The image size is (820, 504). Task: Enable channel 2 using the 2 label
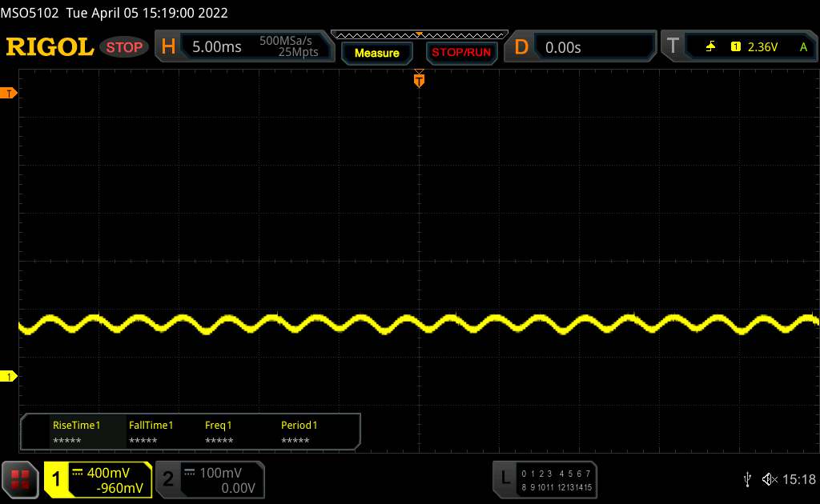(168, 479)
